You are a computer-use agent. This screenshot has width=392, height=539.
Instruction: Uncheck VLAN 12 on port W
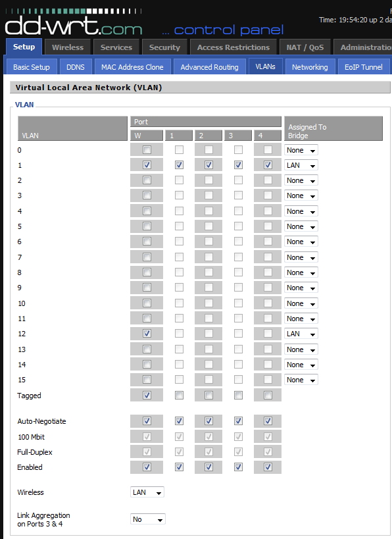(x=146, y=334)
